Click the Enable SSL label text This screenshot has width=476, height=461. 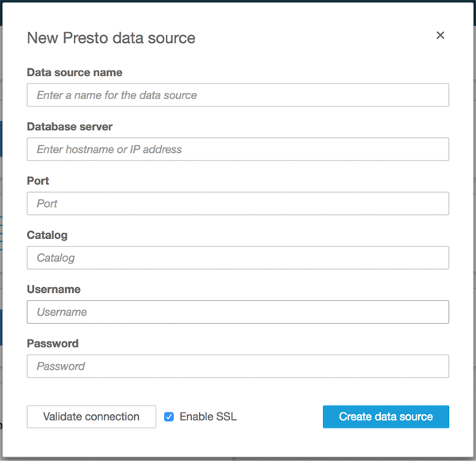[208, 417]
